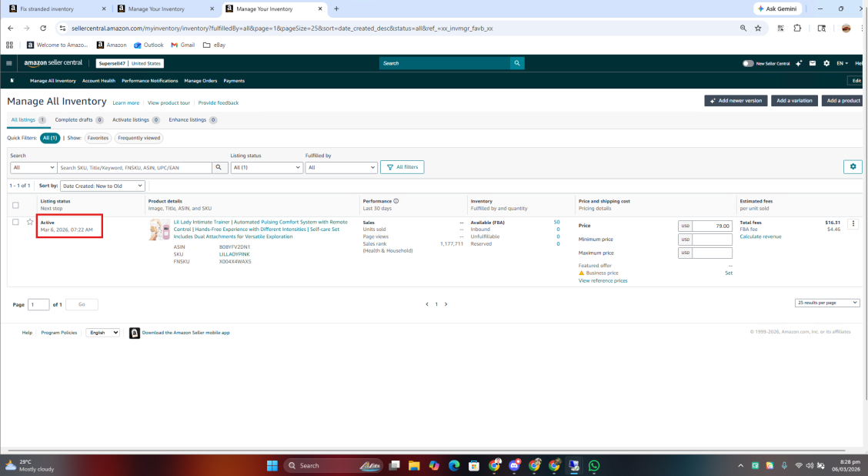Toggle the Frequently viewed quick filter
The height and width of the screenshot is (476, 868).
tap(139, 138)
